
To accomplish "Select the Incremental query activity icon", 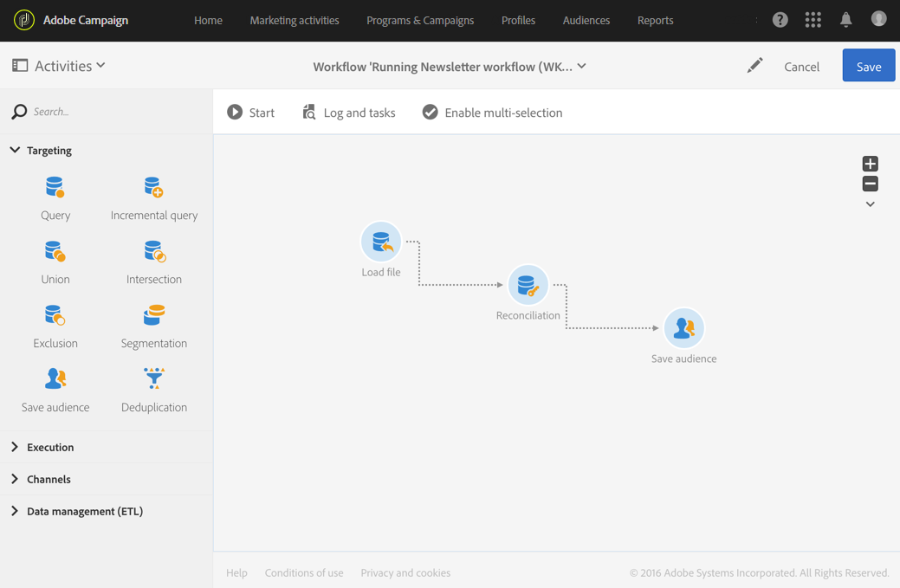I will coord(153,188).
